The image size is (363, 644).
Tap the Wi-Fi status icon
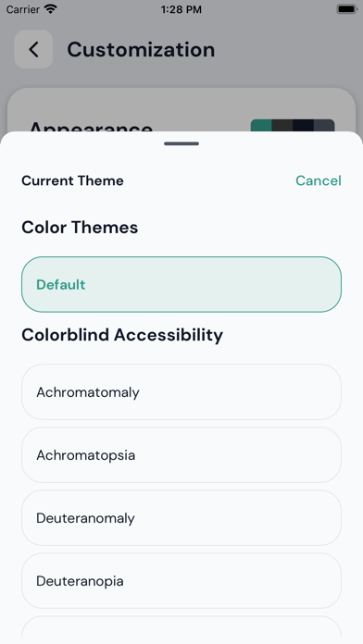coord(51,9)
